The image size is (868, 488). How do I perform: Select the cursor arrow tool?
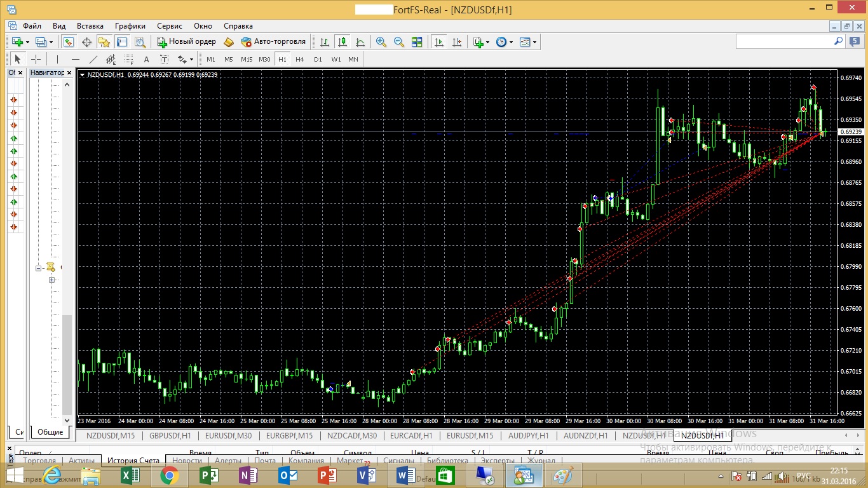tap(17, 59)
